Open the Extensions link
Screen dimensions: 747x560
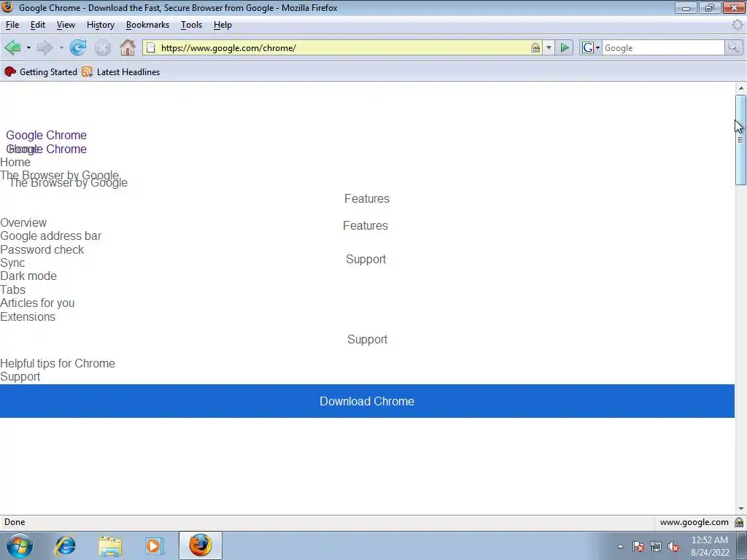[x=28, y=316]
